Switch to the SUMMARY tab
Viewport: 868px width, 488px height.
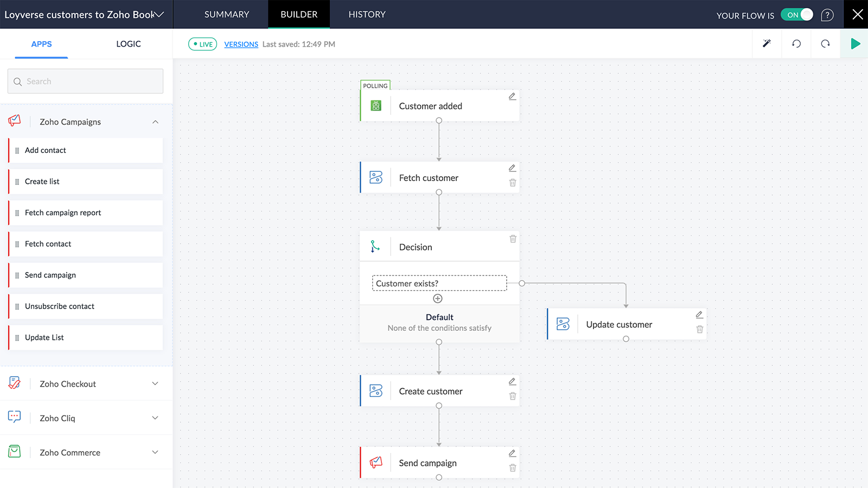click(x=227, y=15)
